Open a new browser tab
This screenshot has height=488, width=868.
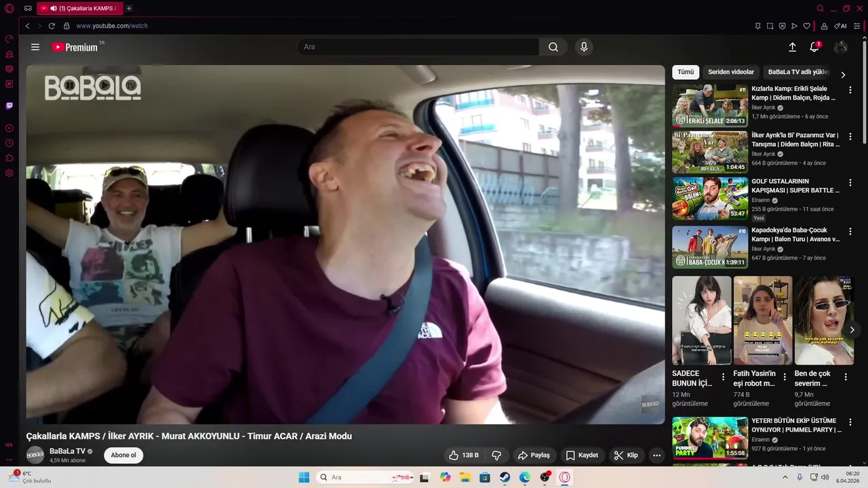[129, 8]
